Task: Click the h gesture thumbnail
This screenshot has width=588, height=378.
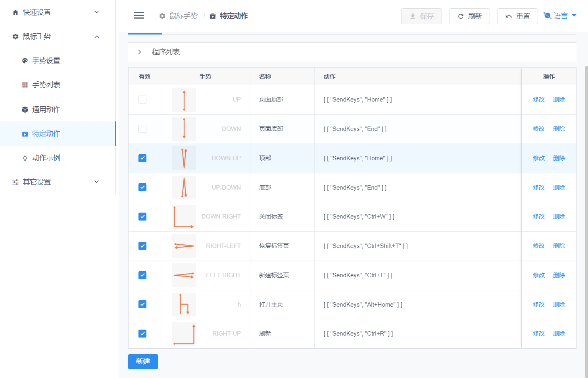Action: pos(184,305)
